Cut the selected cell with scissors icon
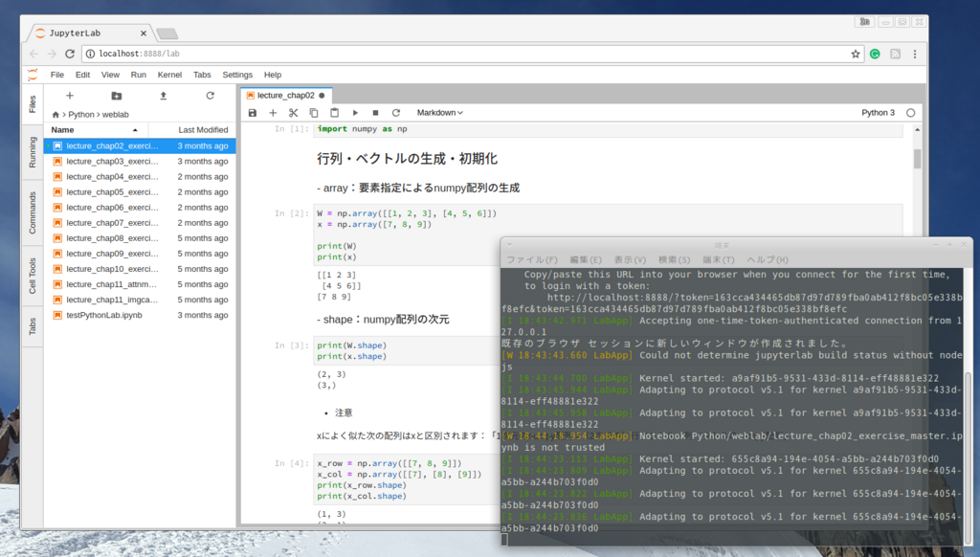This screenshot has width=980, height=557. coord(293,113)
